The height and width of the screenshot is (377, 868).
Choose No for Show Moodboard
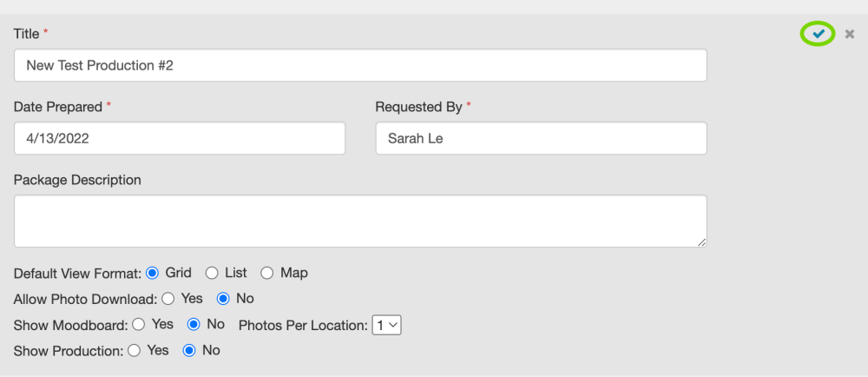(x=194, y=325)
